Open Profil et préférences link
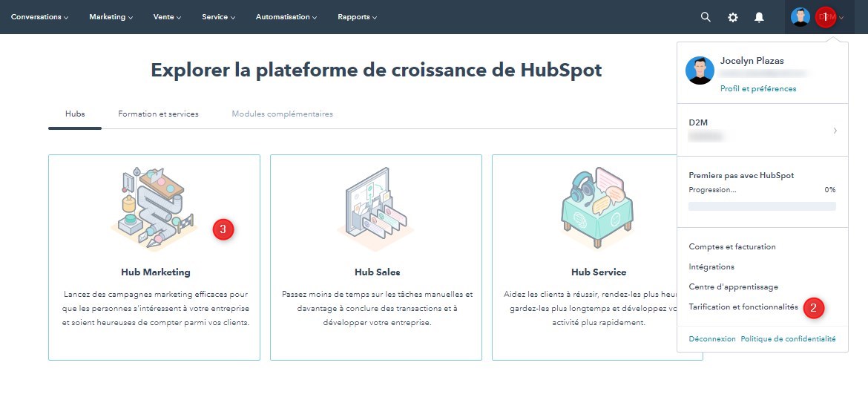 point(758,88)
